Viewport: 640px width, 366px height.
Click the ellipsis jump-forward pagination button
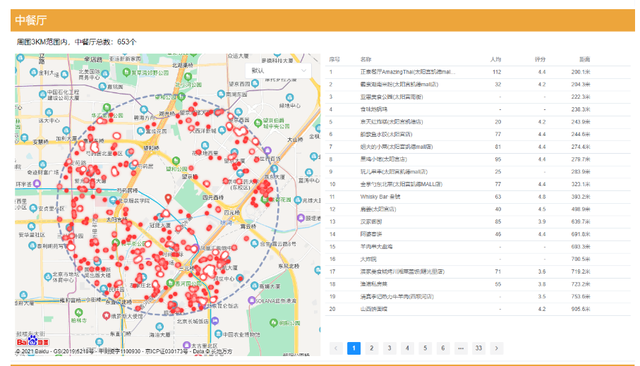(x=461, y=348)
